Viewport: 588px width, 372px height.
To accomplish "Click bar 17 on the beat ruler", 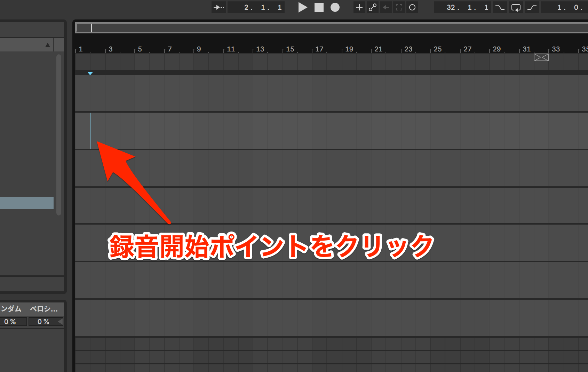I will click(319, 49).
